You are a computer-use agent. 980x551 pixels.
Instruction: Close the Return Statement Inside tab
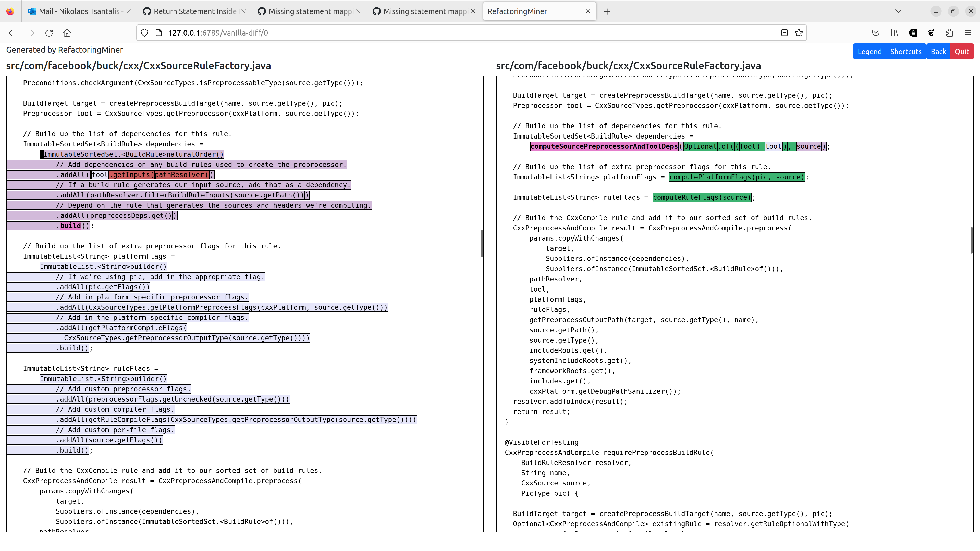[x=243, y=11]
